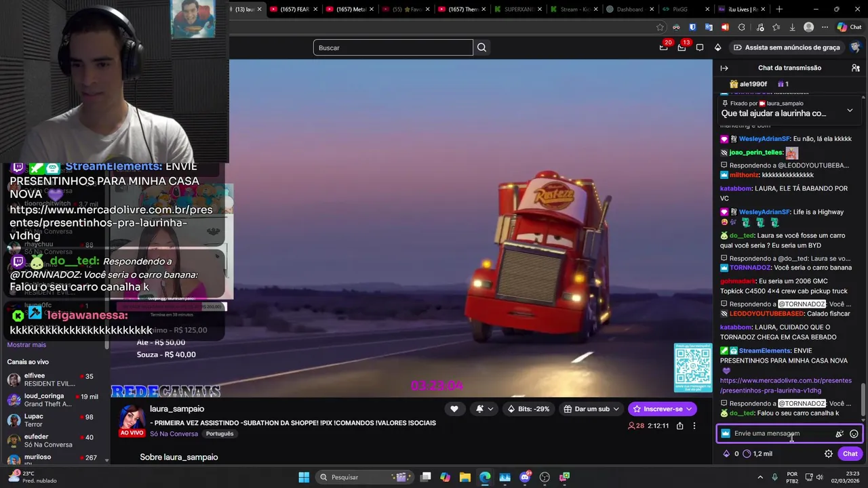Collapse chat with the arrow icon
The image size is (868, 488).
[x=724, y=68]
